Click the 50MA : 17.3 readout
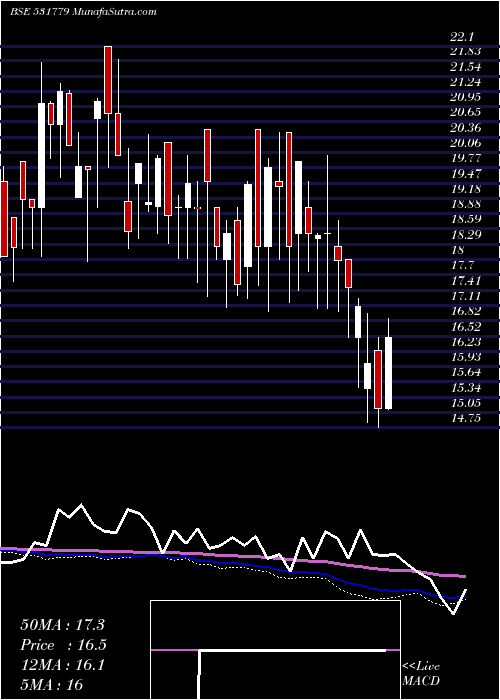The height and width of the screenshot is (700, 500). click(62, 625)
